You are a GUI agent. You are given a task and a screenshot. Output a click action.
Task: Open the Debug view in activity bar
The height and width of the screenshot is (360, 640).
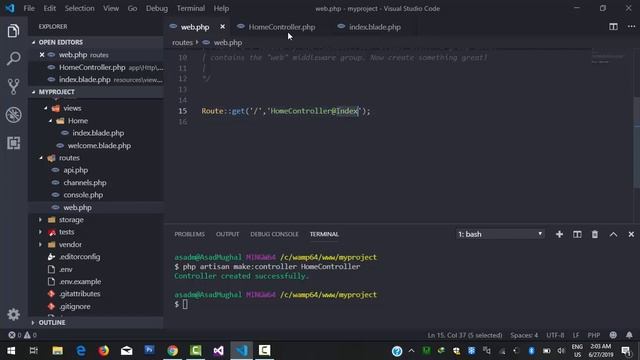click(x=13, y=115)
